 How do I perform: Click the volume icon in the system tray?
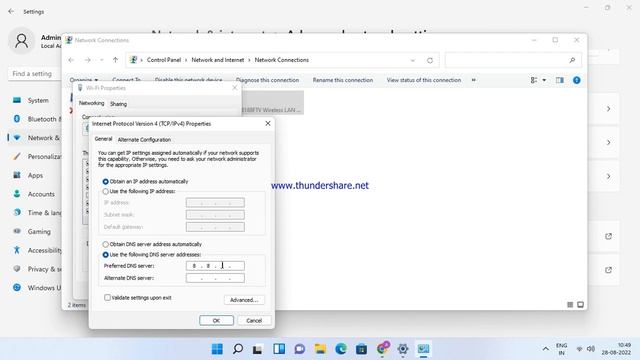pos(591,349)
